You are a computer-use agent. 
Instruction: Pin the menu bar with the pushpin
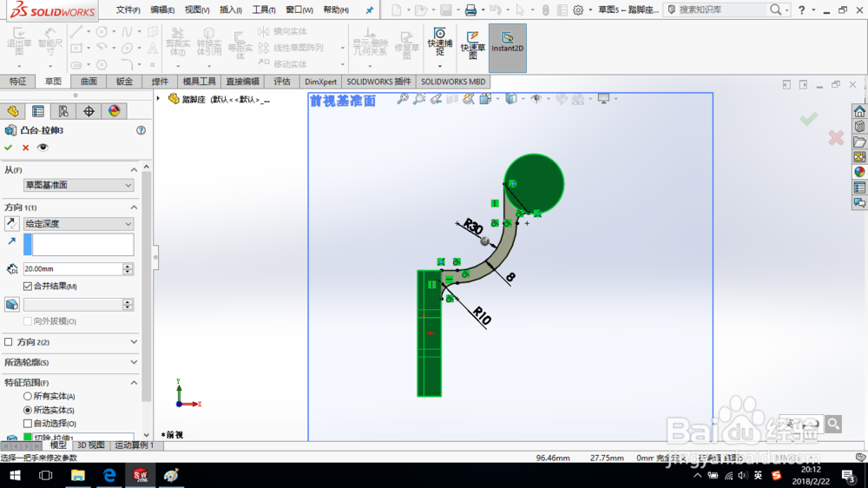click(369, 10)
